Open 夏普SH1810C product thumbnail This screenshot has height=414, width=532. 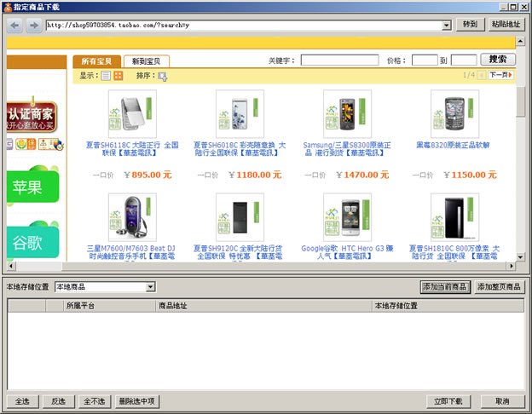tap(454, 217)
